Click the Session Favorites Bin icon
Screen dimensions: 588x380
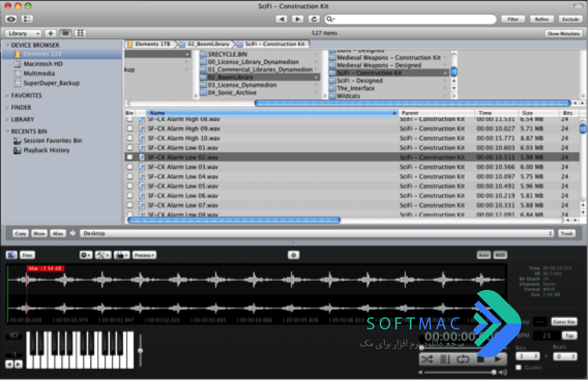click(18, 141)
